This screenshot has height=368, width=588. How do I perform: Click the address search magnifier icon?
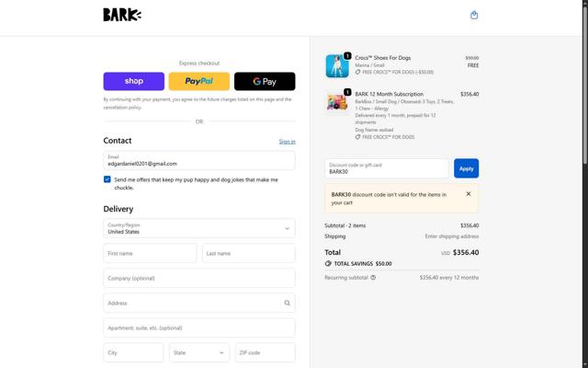coord(287,303)
